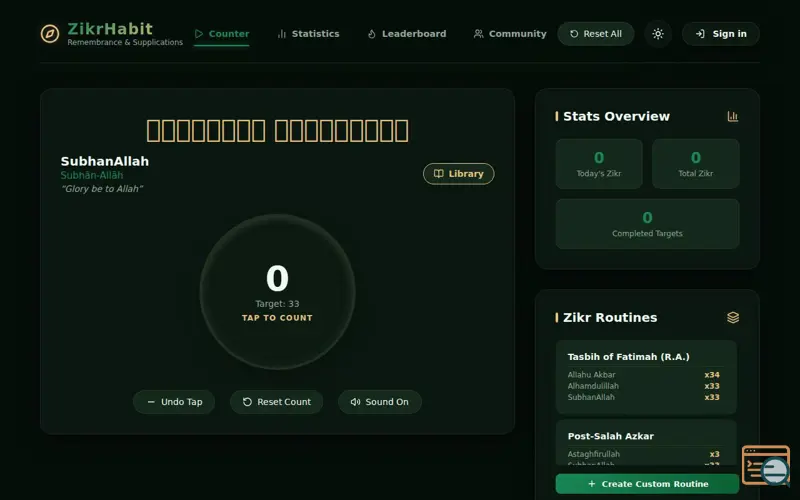
Task: Click Reset Count
Action: [x=276, y=402]
